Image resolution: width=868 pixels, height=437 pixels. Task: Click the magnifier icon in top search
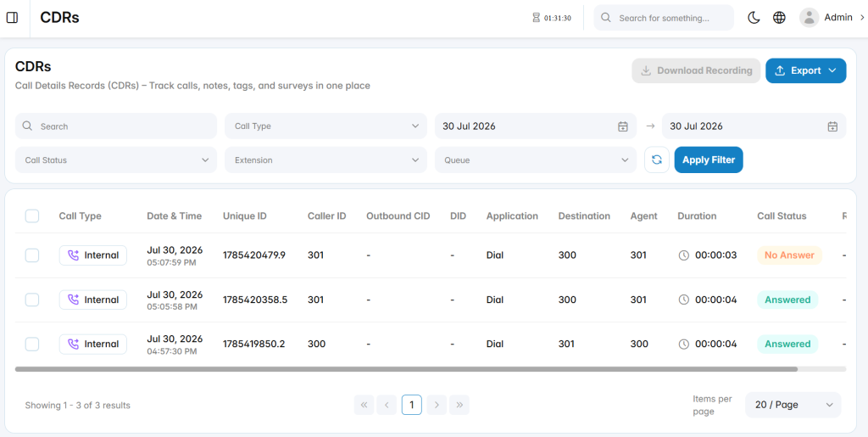(x=605, y=18)
